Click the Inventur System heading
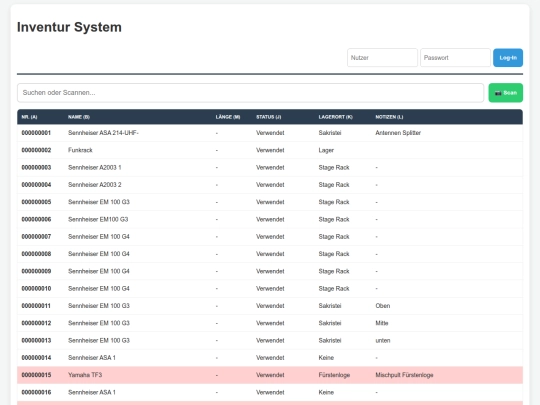540x405 pixels. (69, 27)
